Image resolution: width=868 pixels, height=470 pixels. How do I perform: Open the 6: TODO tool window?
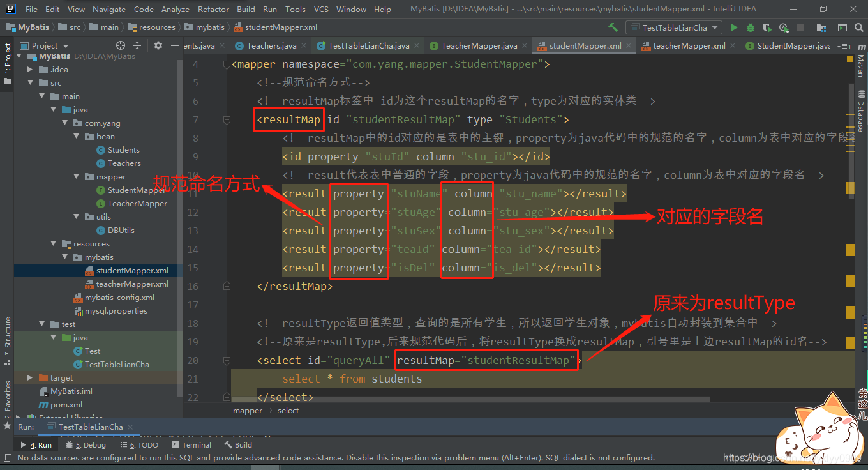pos(139,445)
